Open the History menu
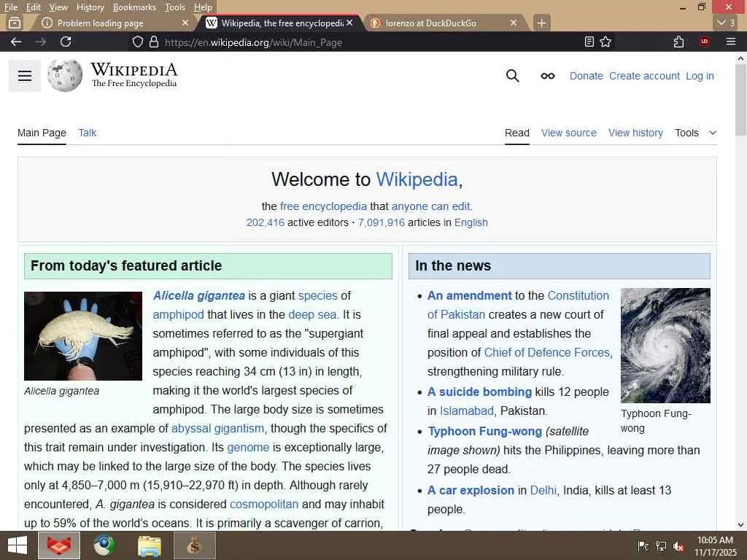This screenshot has height=560, width=747. (90, 7)
